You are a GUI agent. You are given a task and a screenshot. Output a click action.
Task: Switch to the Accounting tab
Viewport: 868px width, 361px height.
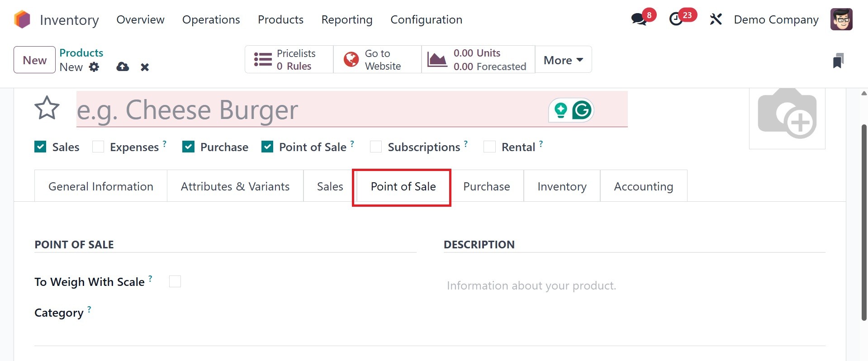click(x=643, y=186)
